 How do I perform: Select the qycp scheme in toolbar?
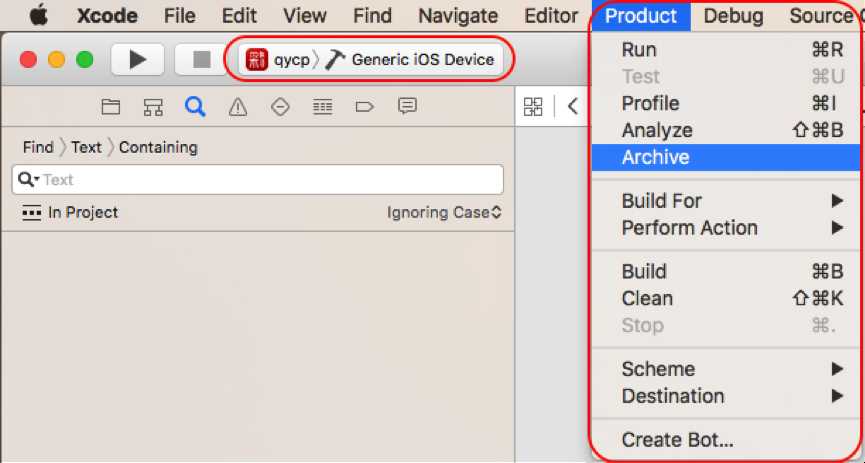tap(278, 60)
